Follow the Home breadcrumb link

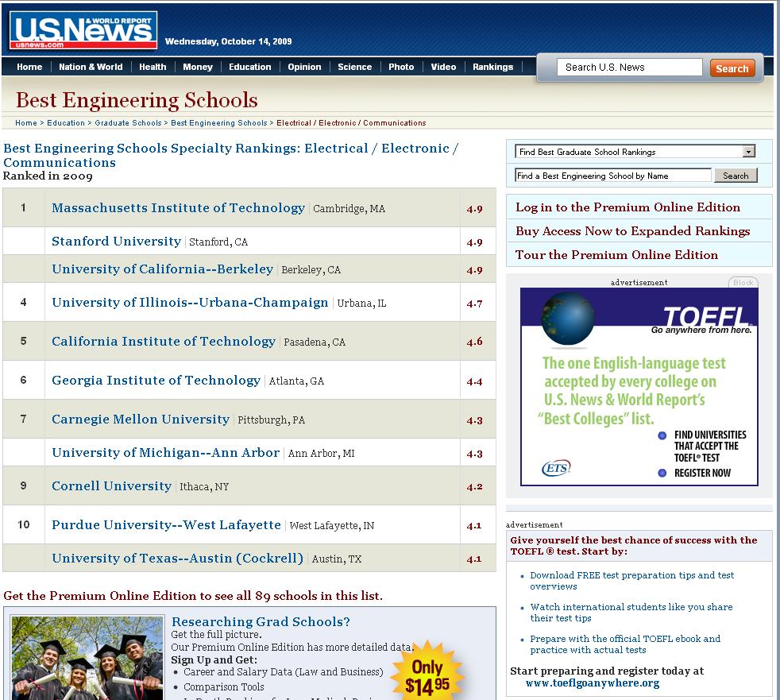pos(26,123)
